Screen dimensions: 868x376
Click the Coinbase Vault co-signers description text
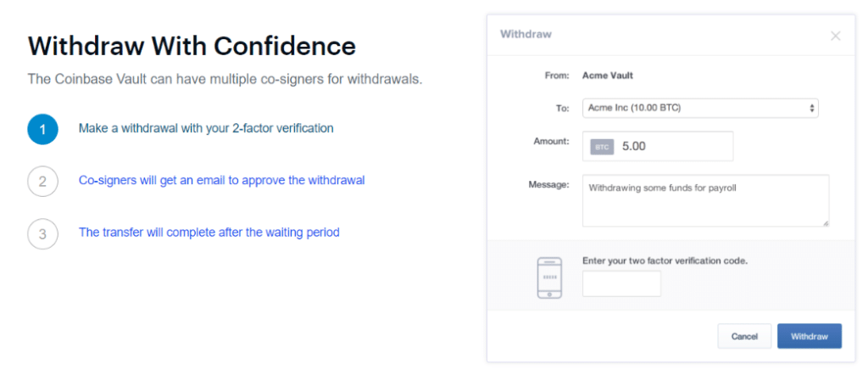click(x=225, y=80)
